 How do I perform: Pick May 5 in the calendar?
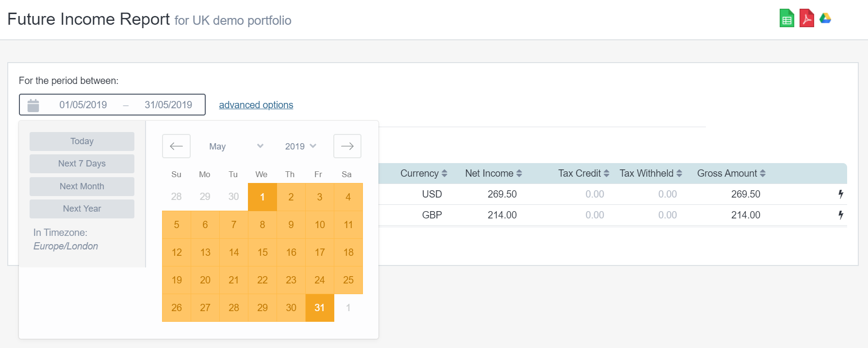pos(177,225)
